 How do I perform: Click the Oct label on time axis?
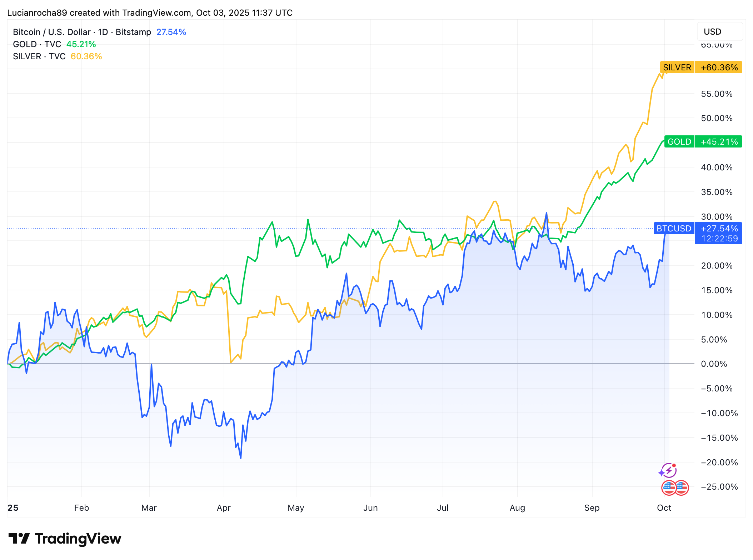(664, 508)
